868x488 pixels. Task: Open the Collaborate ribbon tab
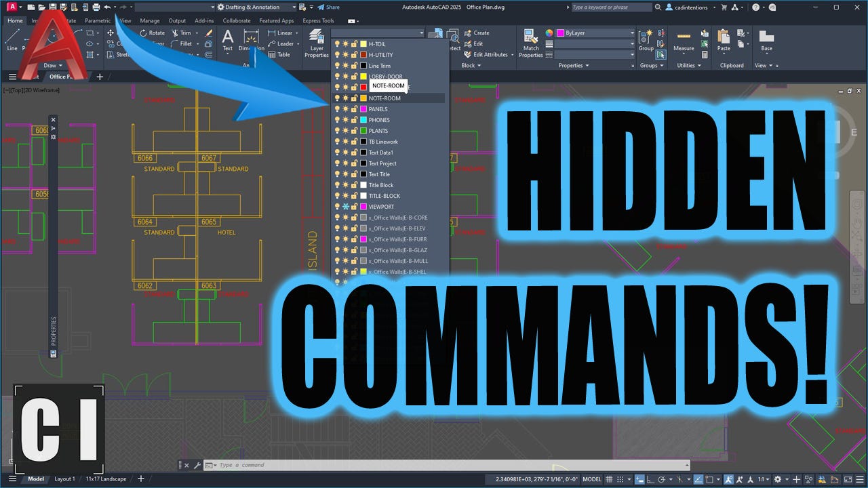point(237,21)
